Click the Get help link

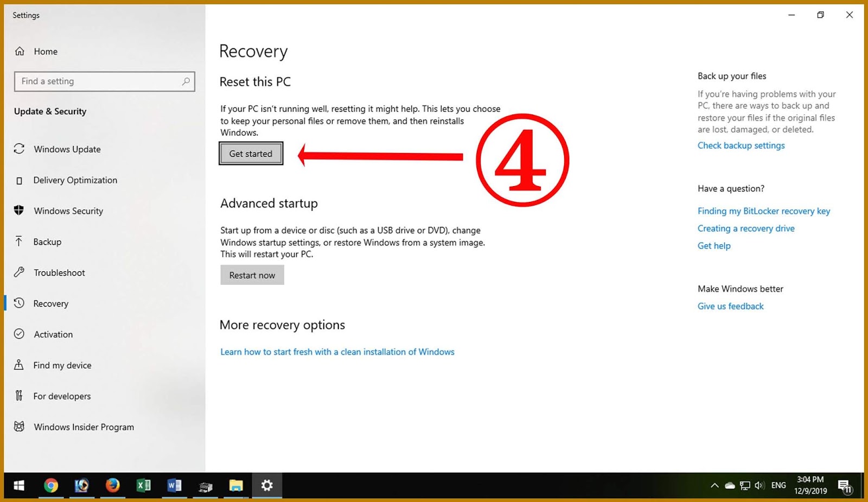[x=714, y=246]
